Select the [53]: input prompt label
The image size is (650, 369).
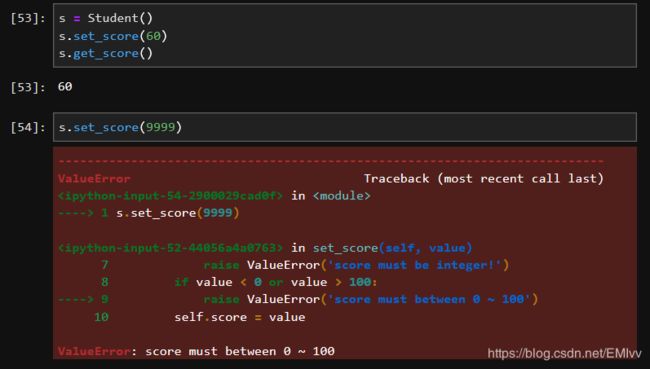pyautogui.click(x=28, y=18)
